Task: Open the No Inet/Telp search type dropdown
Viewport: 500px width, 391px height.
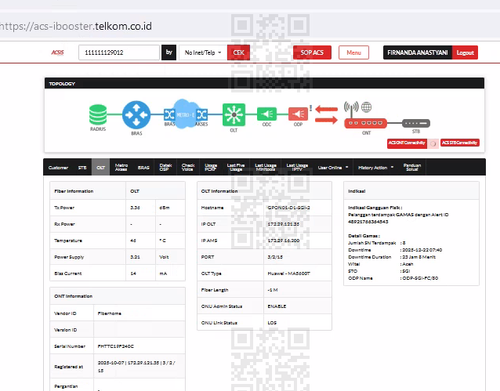Action: coord(203,53)
